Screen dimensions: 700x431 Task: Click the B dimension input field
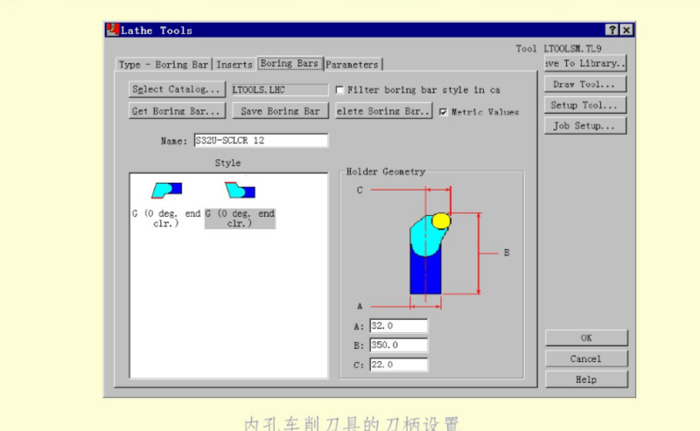(398, 345)
